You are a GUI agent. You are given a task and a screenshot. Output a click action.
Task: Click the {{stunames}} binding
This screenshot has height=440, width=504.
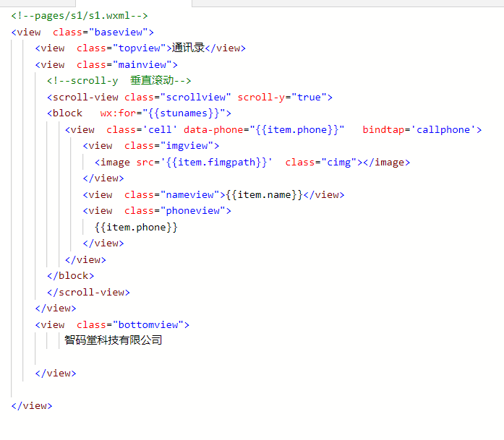click(x=184, y=113)
